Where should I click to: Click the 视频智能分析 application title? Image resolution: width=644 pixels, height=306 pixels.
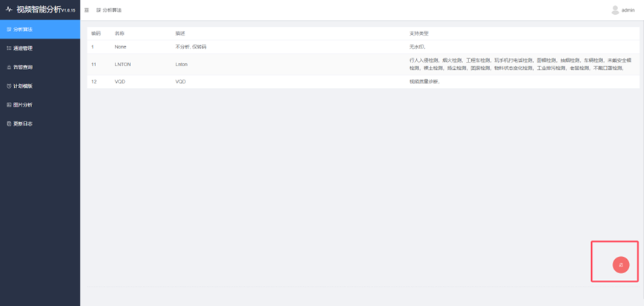click(x=39, y=10)
